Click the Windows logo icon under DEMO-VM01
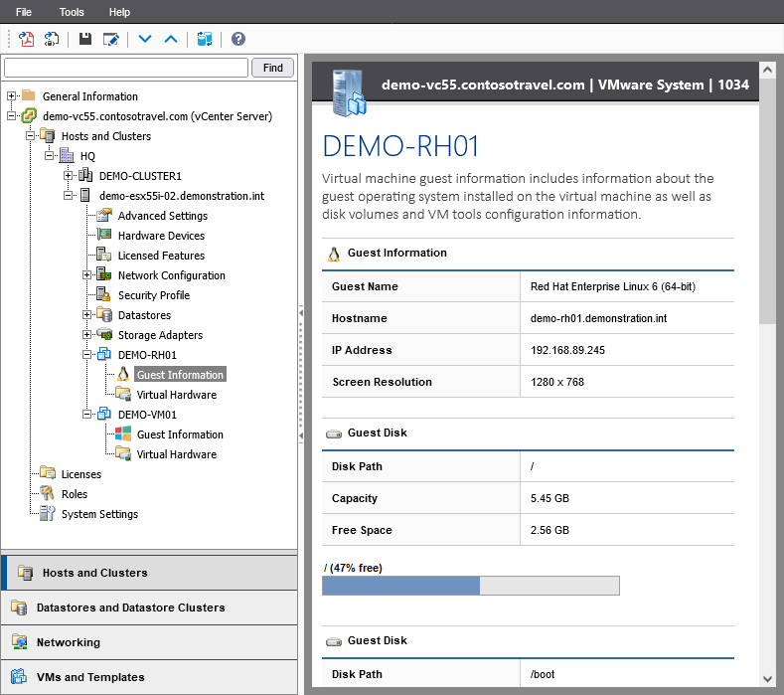The image size is (784, 695). 123,434
